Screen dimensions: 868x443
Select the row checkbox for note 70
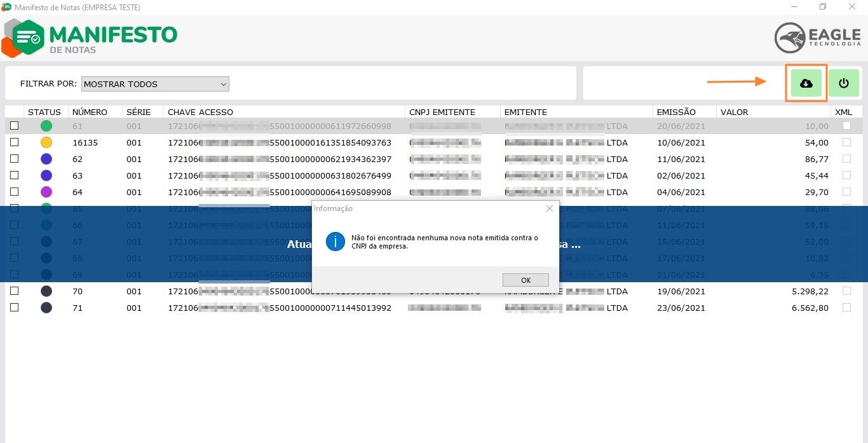[14, 291]
